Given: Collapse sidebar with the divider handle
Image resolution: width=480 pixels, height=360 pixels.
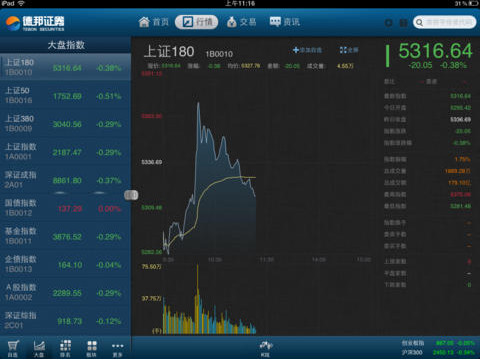Looking at the screenshot, I should [131, 195].
